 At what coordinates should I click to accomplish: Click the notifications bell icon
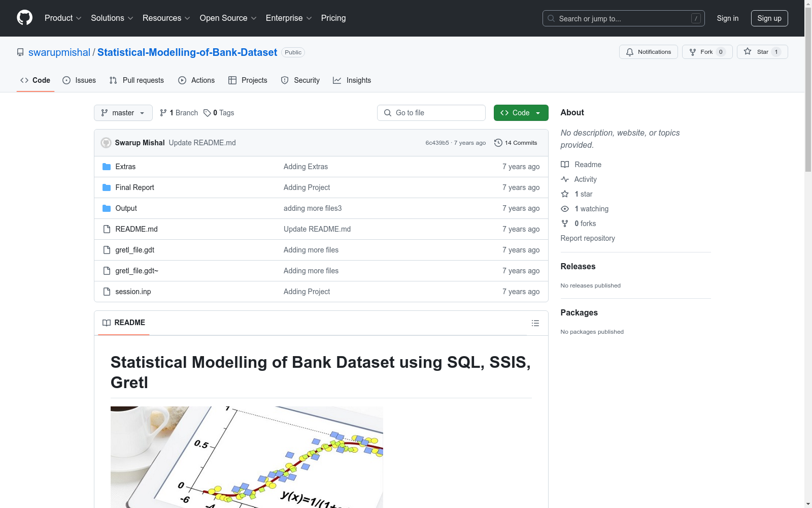tap(630, 52)
